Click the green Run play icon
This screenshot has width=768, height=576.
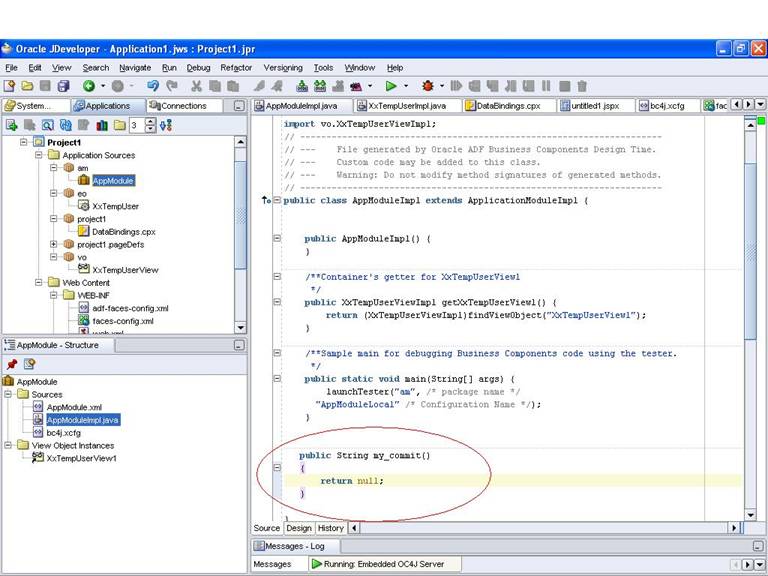(391, 86)
